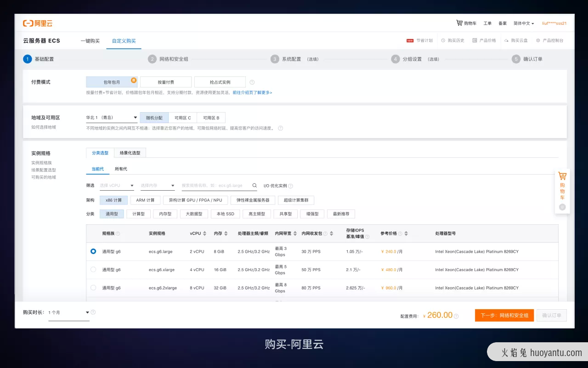Switch to 自定义购买 tab
Viewport: 588px width, 368px height.
(x=124, y=41)
